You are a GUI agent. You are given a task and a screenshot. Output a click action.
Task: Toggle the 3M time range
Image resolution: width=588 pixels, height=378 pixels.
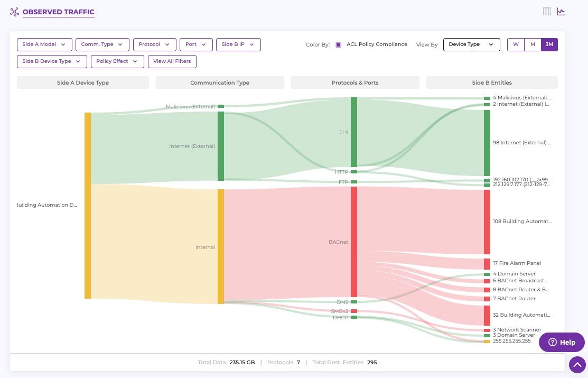click(549, 44)
